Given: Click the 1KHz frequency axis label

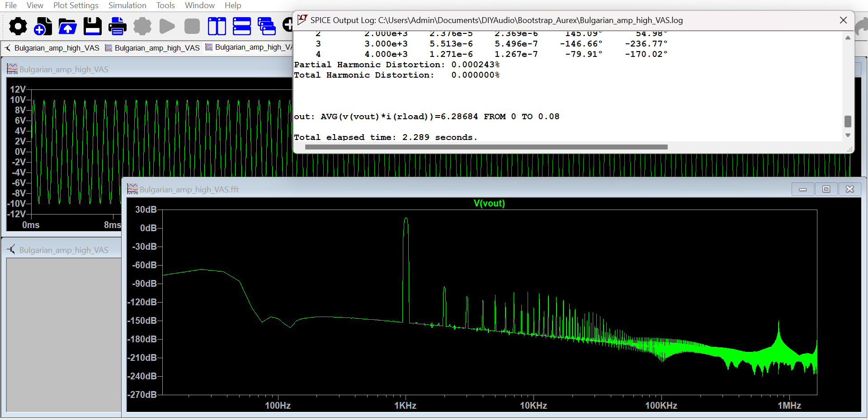Looking at the screenshot, I should (405, 406).
